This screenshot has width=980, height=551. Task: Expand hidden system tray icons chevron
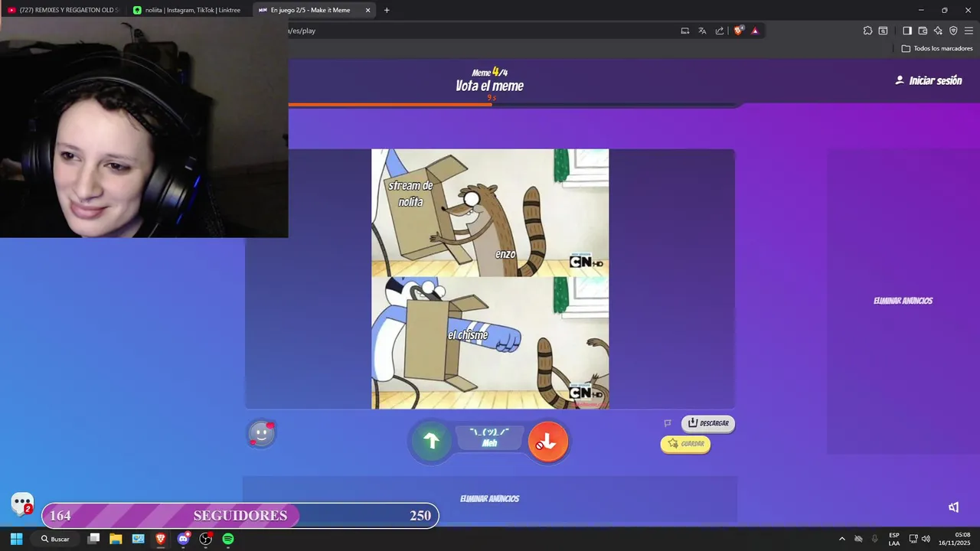pyautogui.click(x=842, y=539)
